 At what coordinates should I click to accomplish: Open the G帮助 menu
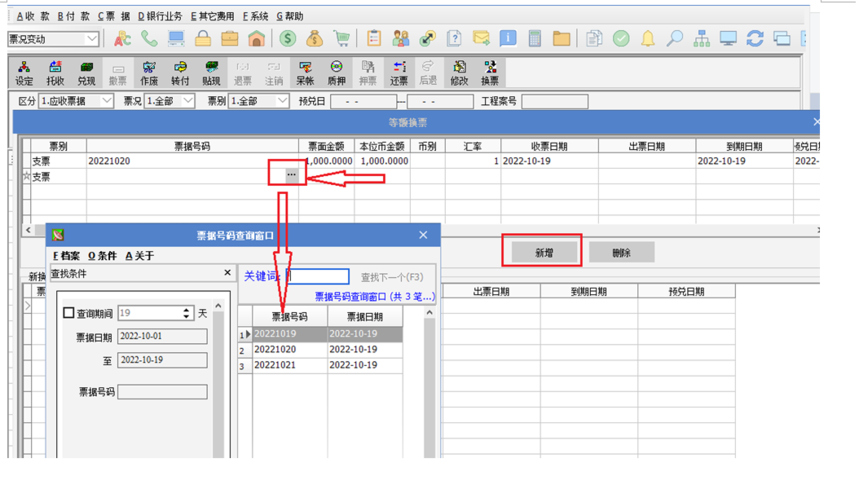coord(290,16)
